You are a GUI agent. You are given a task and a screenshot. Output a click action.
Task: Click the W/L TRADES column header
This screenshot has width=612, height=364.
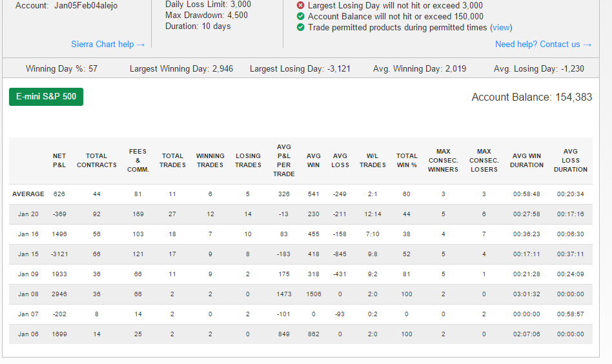click(372, 160)
